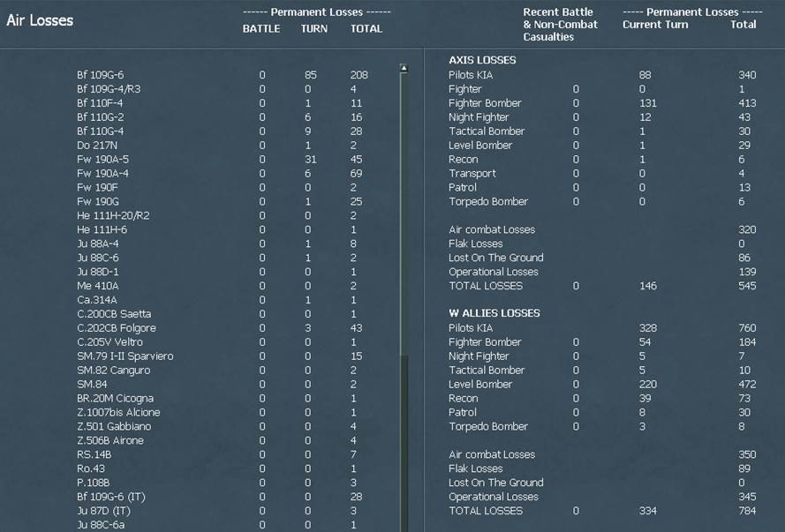Select the Fw 190A-5 row
785x532 pixels.
223,160
